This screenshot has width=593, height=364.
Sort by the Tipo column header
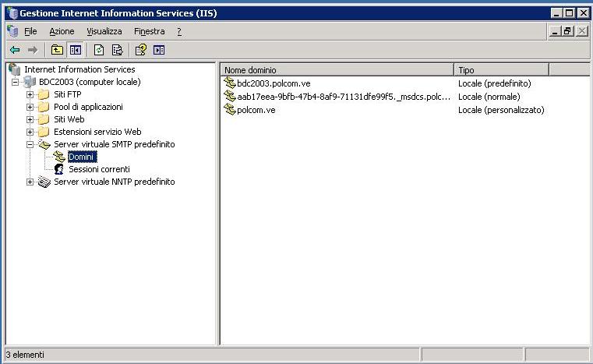(501, 70)
